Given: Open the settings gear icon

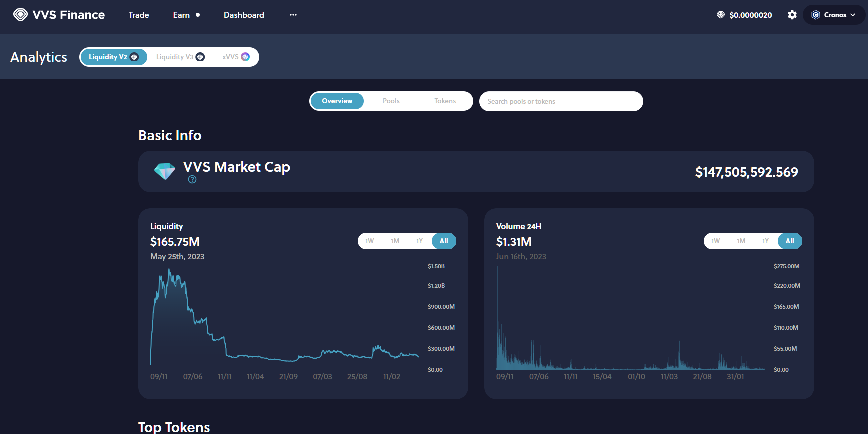Looking at the screenshot, I should [792, 15].
